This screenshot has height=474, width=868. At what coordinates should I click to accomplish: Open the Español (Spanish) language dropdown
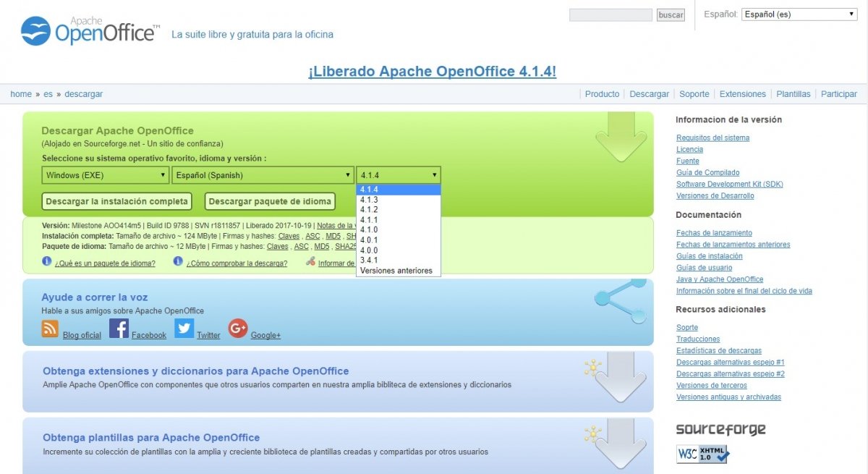tap(263, 175)
